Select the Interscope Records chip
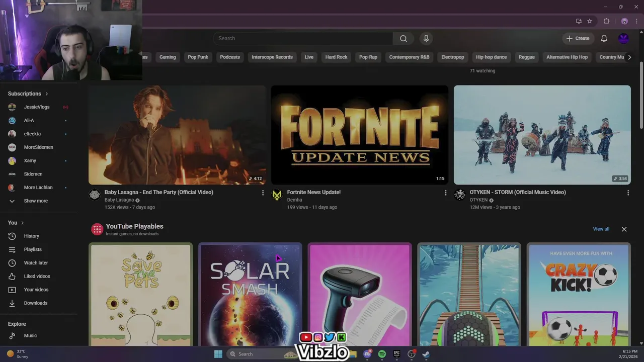 [x=272, y=57]
